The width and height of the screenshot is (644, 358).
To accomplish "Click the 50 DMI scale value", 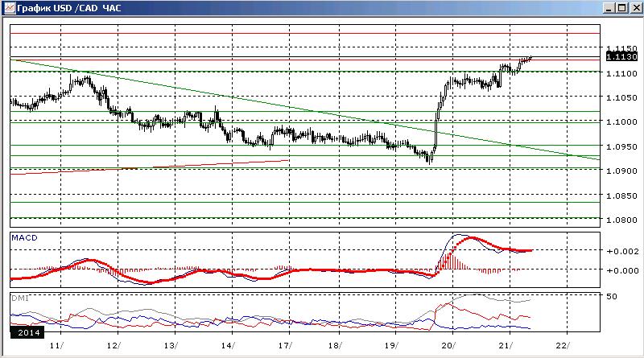I will [612, 296].
